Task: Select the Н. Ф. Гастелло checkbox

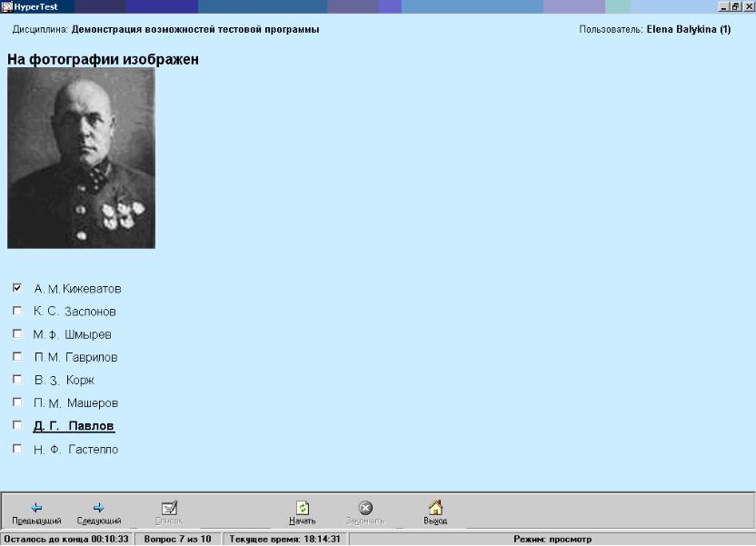Action: pyautogui.click(x=17, y=449)
